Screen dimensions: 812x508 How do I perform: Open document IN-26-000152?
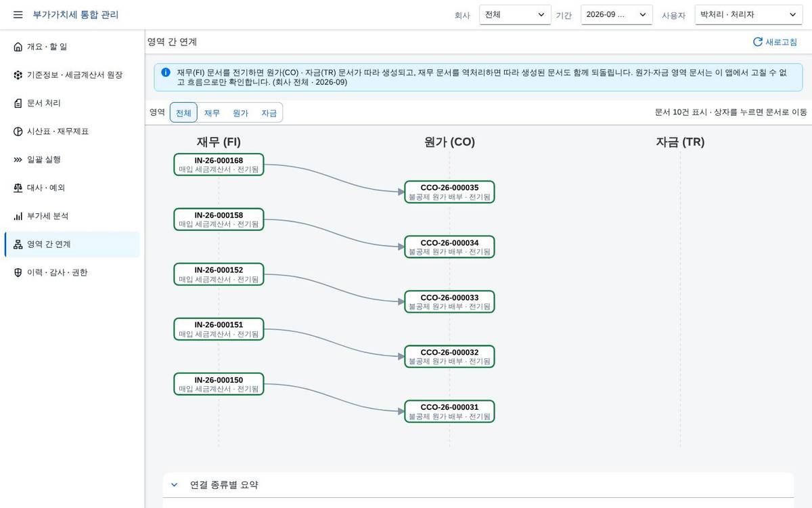point(219,274)
